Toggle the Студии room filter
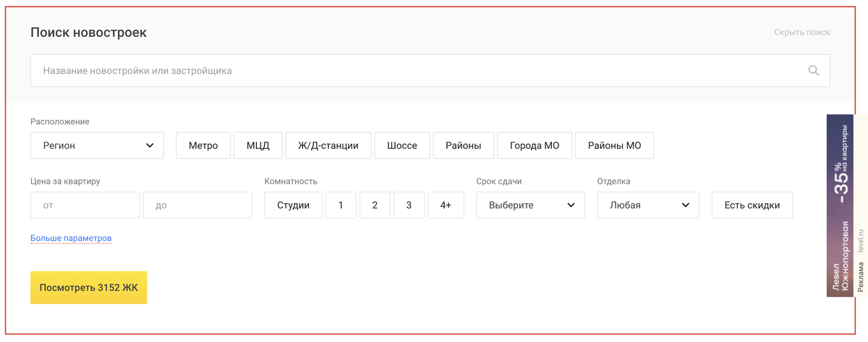The image size is (868, 342). 293,205
